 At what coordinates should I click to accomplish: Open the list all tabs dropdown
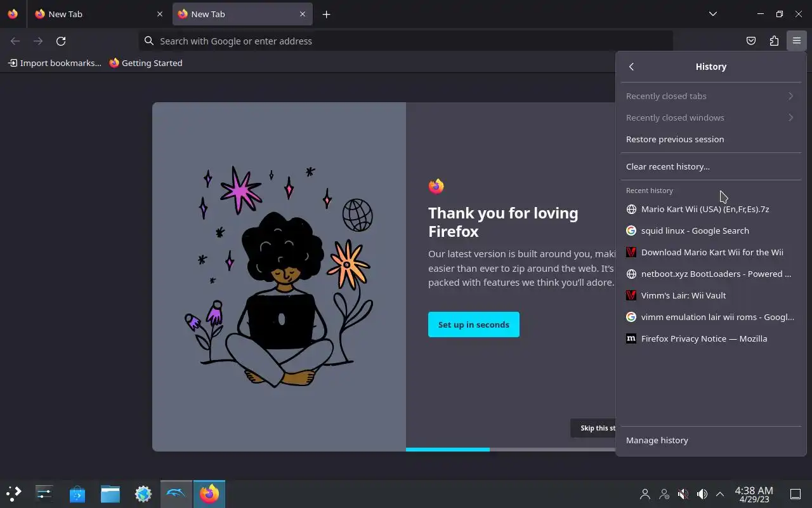[x=713, y=14]
